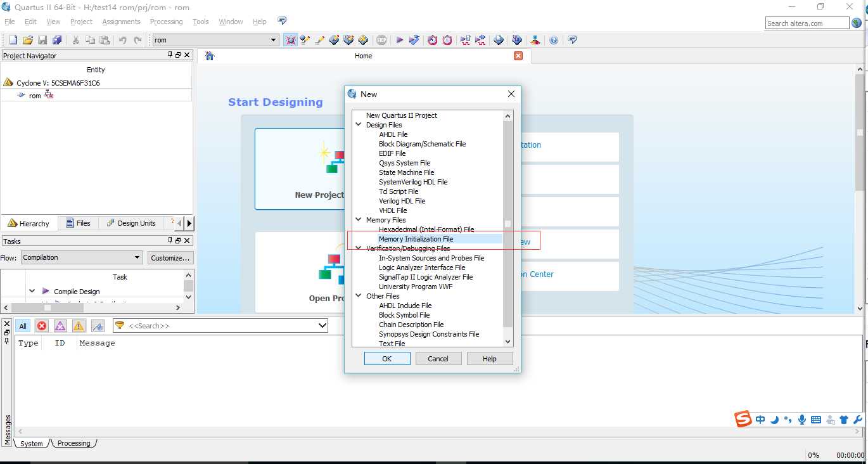The width and height of the screenshot is (868, 464).
Task: Toggle Sogou Chinese/English mode (中)
Action: tap(760, 420)
